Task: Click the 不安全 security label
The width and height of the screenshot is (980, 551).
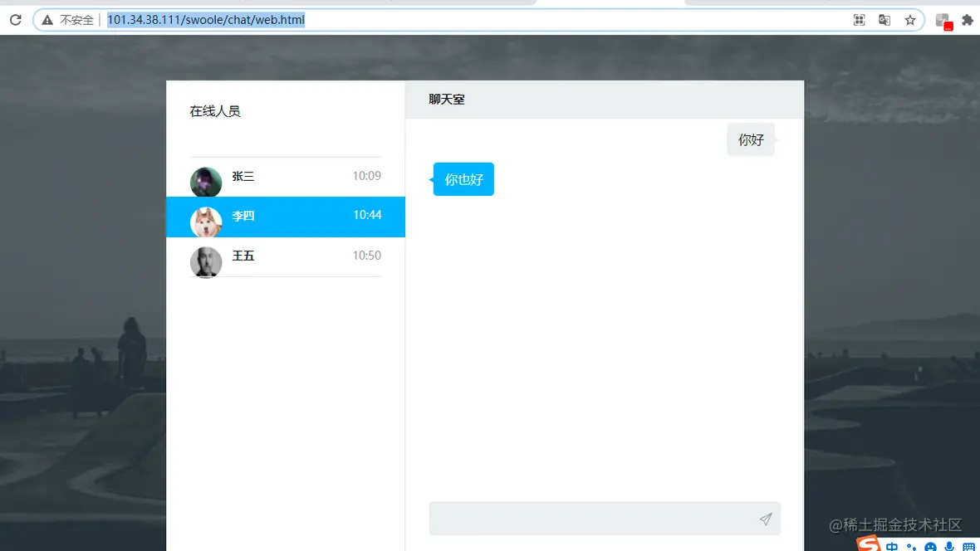Action: [77, 20]
